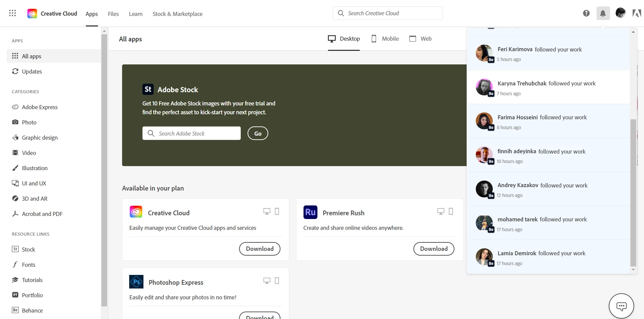This screenshot has width=644, height=319.
Task: Select the Video film icon
Action: tap(15, 153)
